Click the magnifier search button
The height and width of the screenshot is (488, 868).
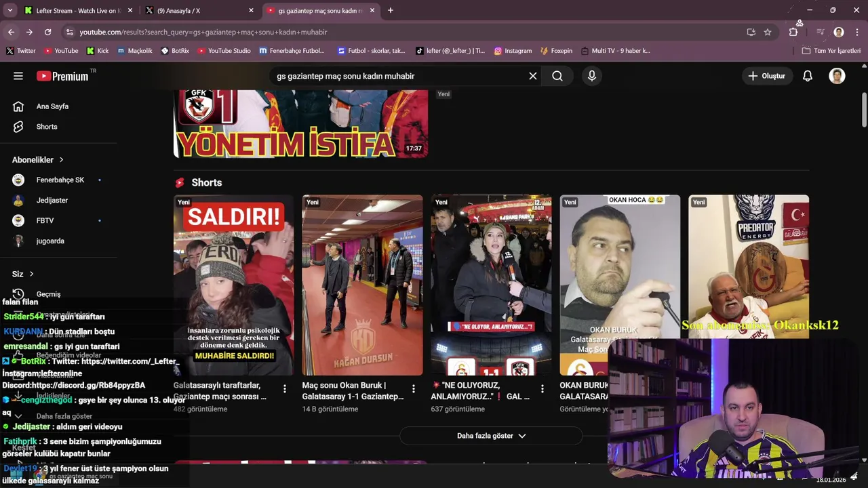[557, 76]
